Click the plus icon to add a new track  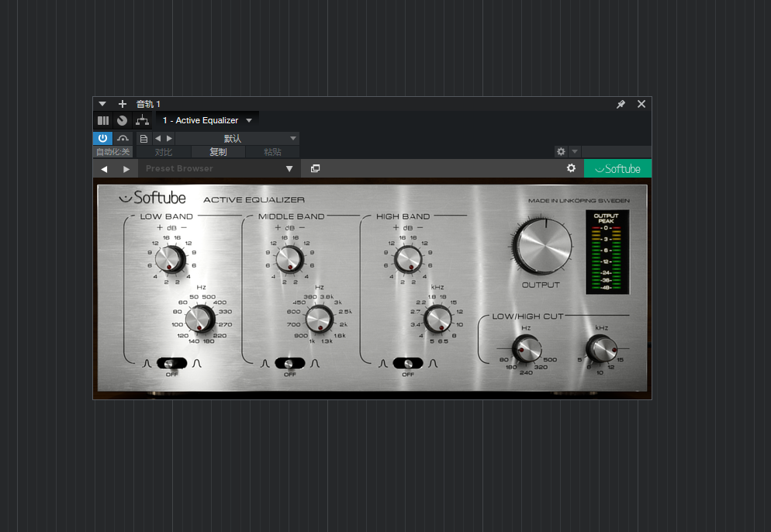point(121,103)
